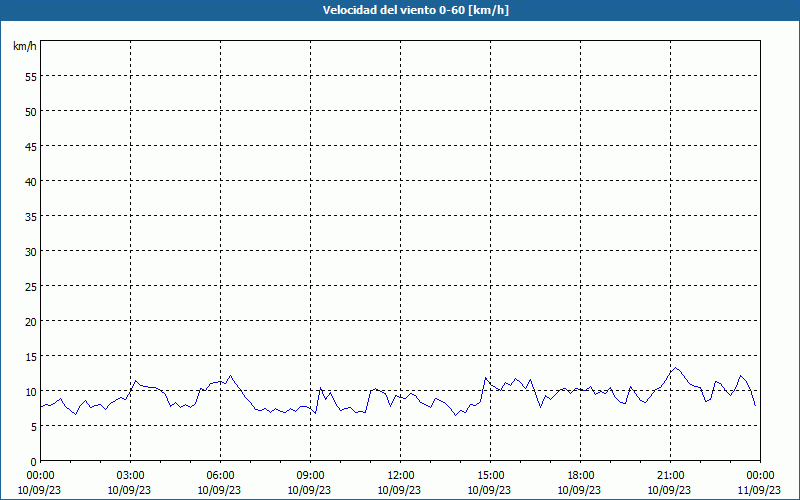Select the 21:00 time label
The width and height of the screenshot is (800, 500).
670,475
